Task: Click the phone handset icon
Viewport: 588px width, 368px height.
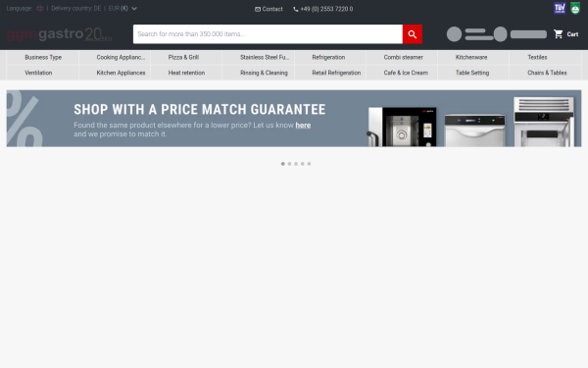Action: pos(296,9)
